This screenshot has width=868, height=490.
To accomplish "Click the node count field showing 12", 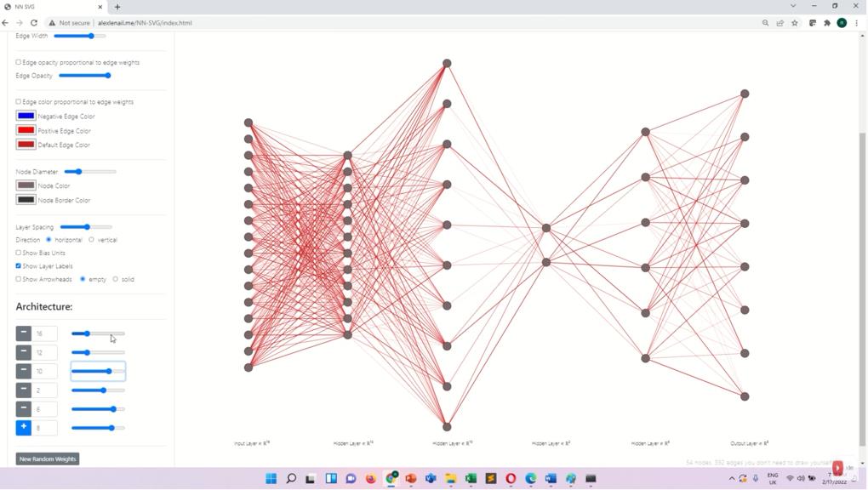I will [45, 352].
